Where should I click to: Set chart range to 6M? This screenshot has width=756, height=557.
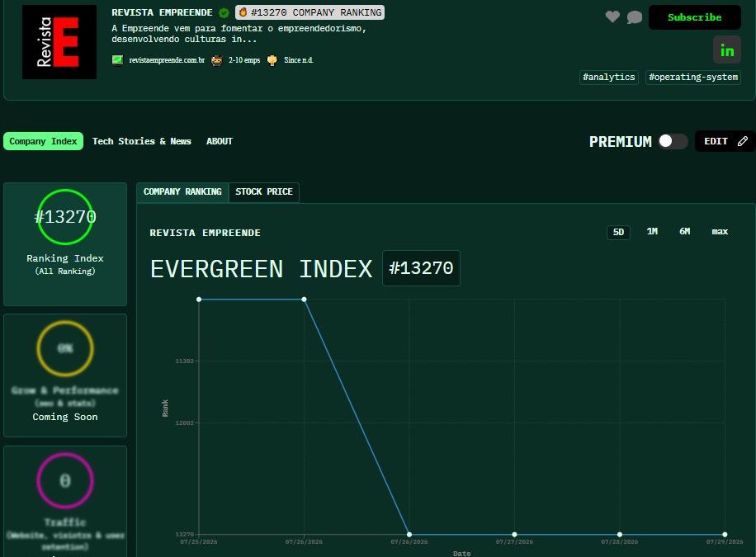click(x=685, y=232)
